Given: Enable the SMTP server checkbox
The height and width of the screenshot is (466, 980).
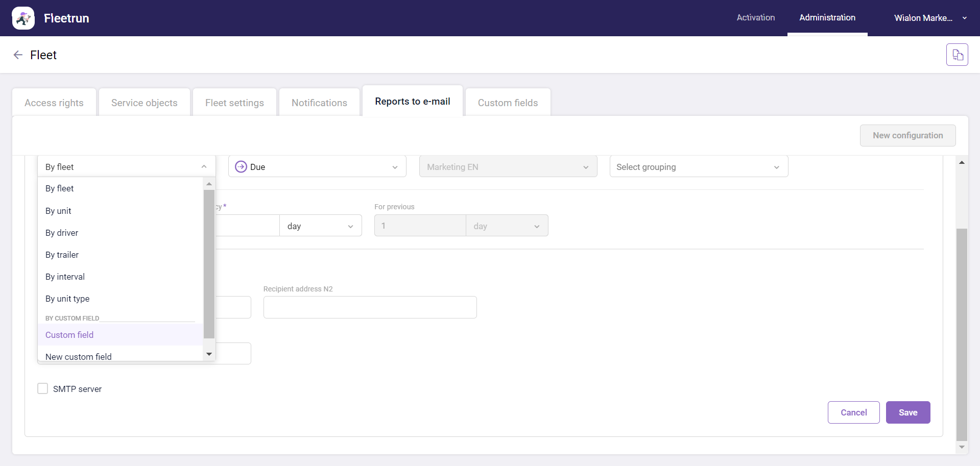Looking at the screenshot, I should 43,389.
